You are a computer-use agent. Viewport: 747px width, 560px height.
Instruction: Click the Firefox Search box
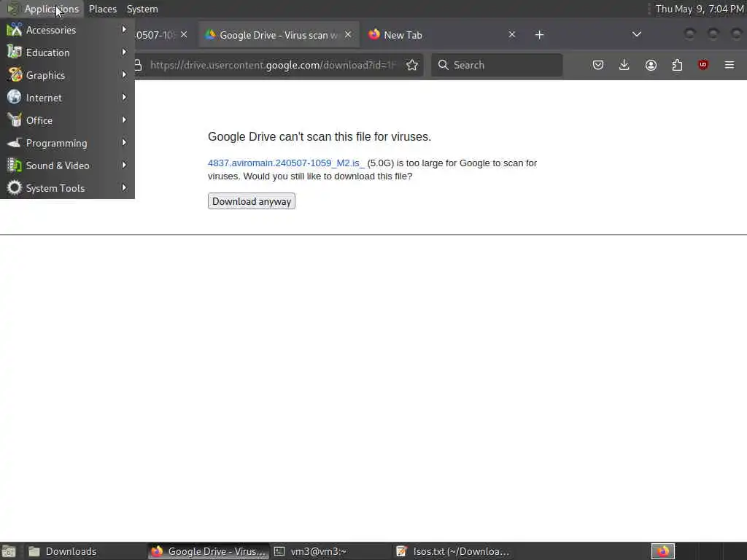(497, 65)
